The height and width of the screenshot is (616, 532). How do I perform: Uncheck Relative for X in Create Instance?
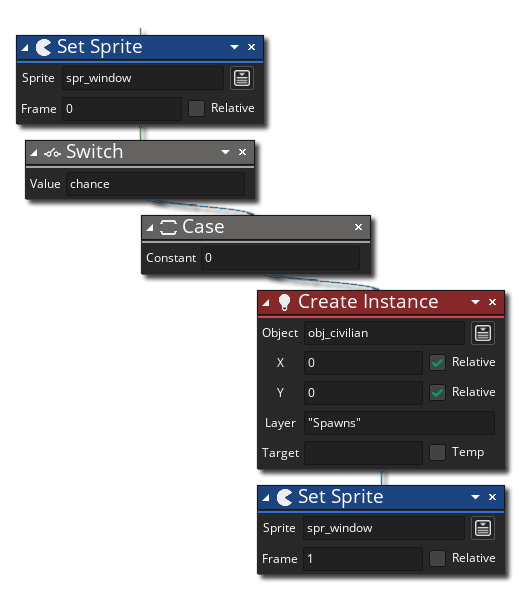point(437,362)
